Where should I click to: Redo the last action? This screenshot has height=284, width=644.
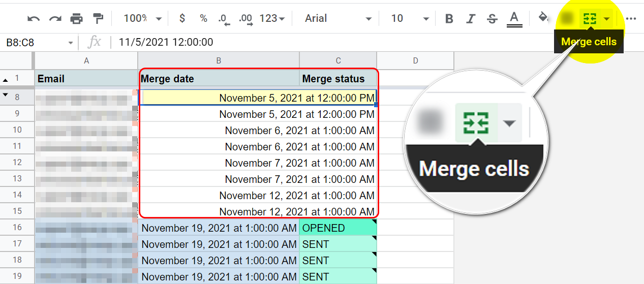click(x=55, y=19)
